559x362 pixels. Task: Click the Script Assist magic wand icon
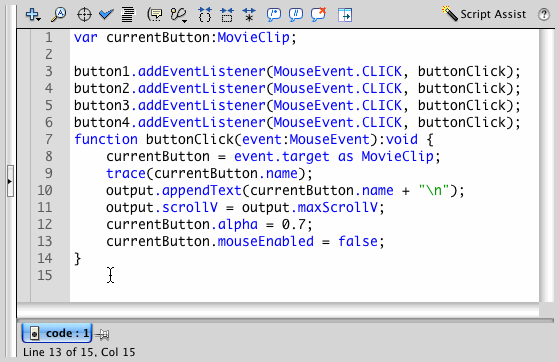(450, 14)
